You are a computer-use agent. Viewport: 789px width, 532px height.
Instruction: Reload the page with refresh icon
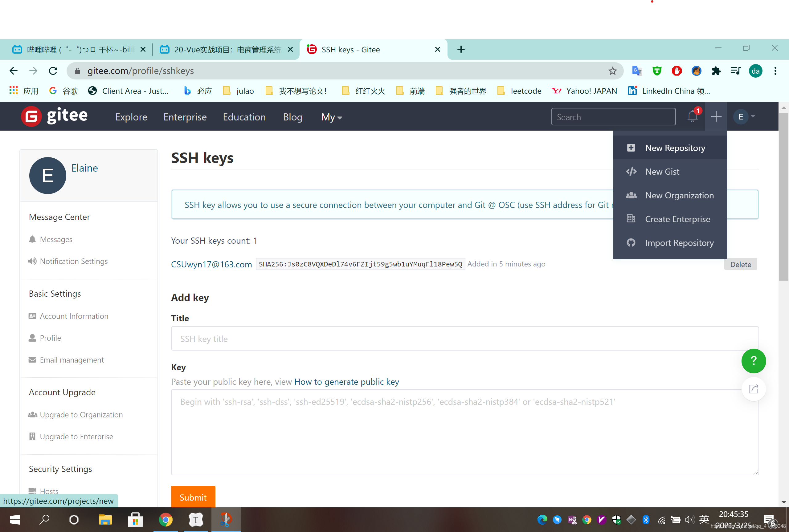click(53, 71)
